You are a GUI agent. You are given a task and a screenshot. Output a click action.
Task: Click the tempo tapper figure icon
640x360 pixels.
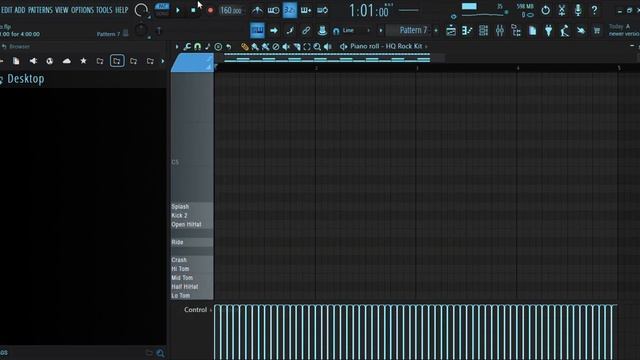pos(564,30)
